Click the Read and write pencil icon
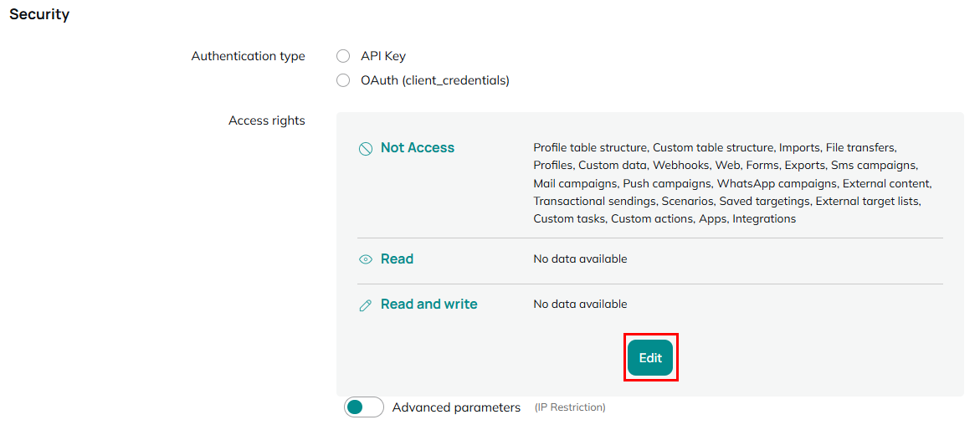This screenshot has width=980, height=430. point(366,305)
